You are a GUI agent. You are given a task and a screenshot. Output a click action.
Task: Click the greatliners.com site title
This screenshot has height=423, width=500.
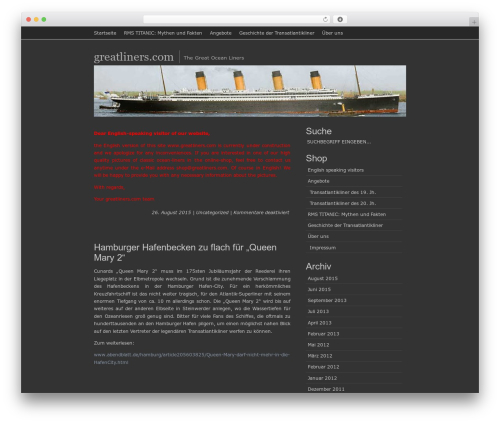pyautogui.click(x=134, y=57)
